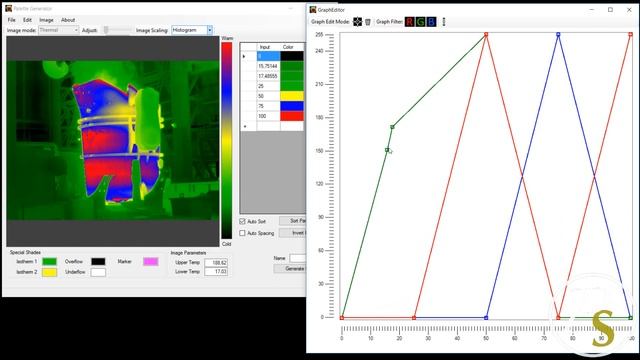This screenshot has width=640, height=360.
Task: Toggle the Auto Sort checkbox
Action: [242, 221]
